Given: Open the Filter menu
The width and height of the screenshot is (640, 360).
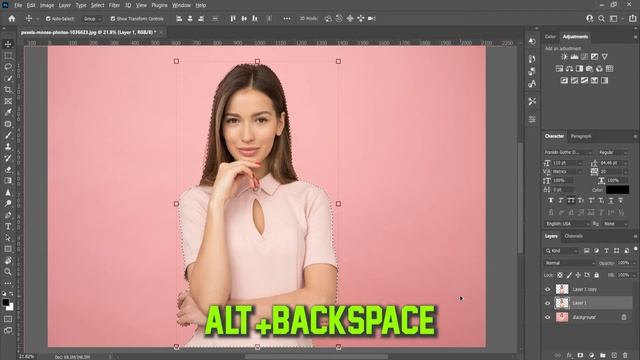Looking at the screenshot, I should 114,5.
